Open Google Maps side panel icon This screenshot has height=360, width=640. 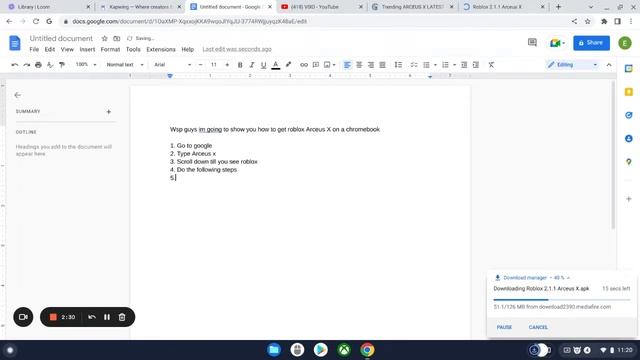(x=629, y=162)
